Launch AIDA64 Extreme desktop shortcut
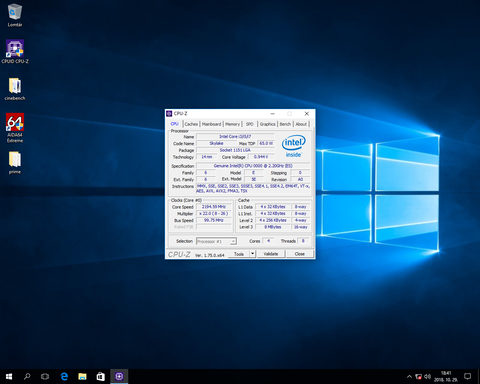 coord(15,128)
